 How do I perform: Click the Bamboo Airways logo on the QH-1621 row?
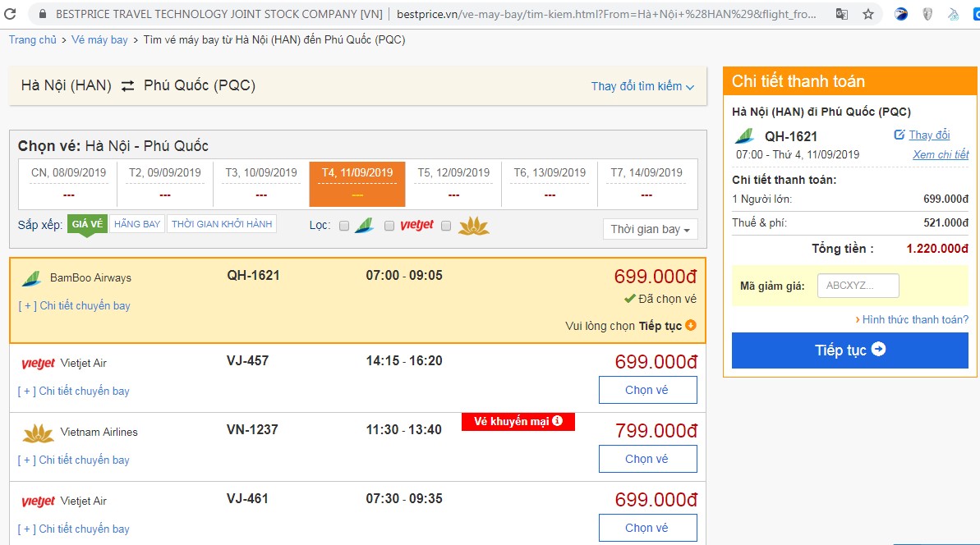point(31,278)
